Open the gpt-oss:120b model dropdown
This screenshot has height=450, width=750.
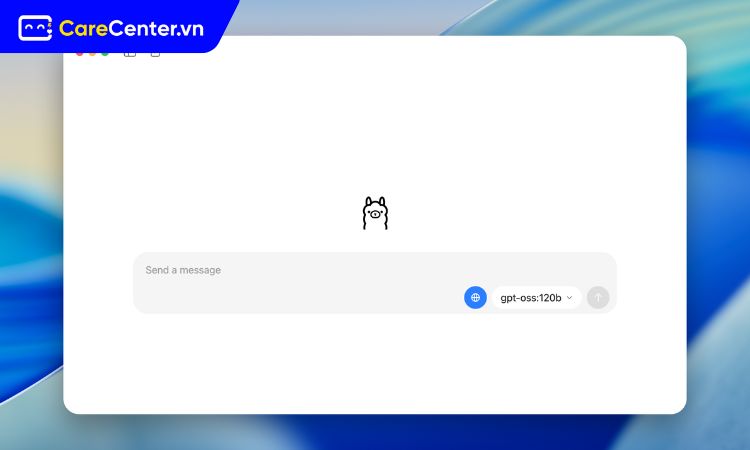pyautogui.click(x=536, y=297)
